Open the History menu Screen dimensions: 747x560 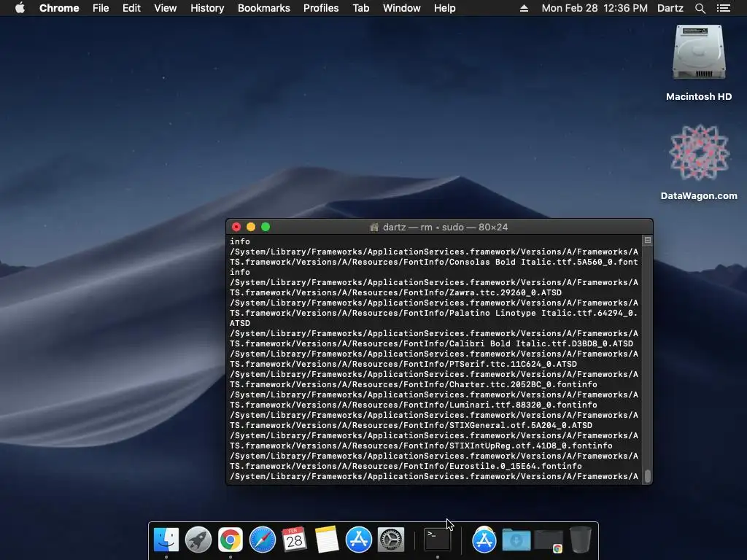pos(207,8)
